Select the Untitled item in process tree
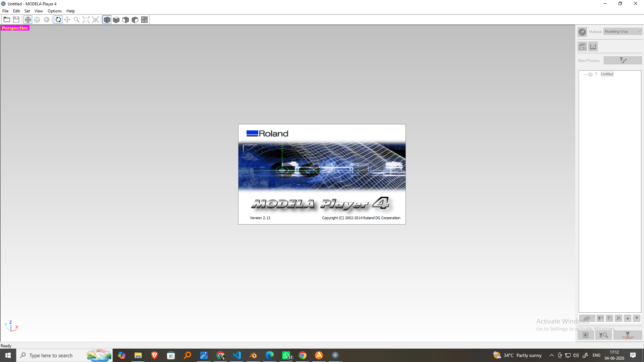The image size is (644, 362). (x=607, y=74)
